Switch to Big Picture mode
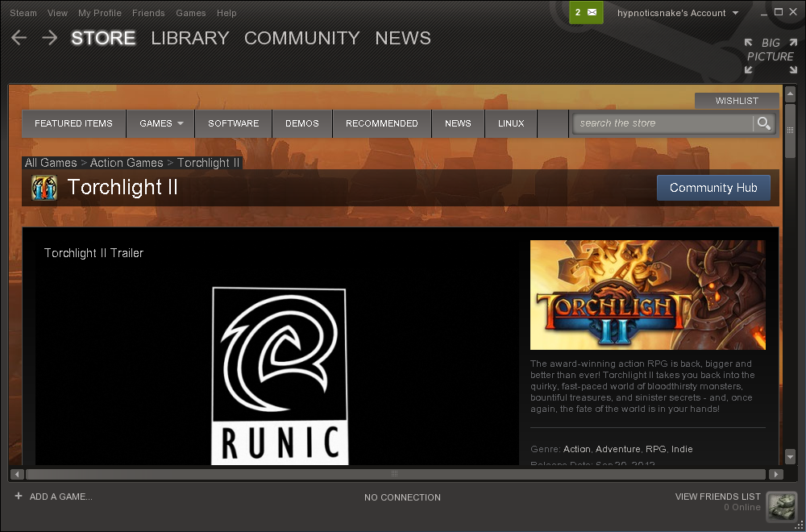Viewport: 806px width, 532px height. (771, 56)
